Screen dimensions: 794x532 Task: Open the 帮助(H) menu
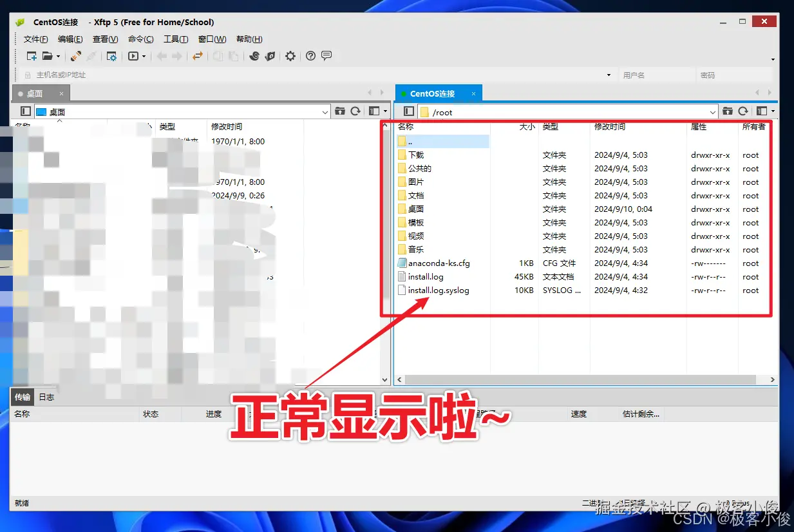point(249,39)
